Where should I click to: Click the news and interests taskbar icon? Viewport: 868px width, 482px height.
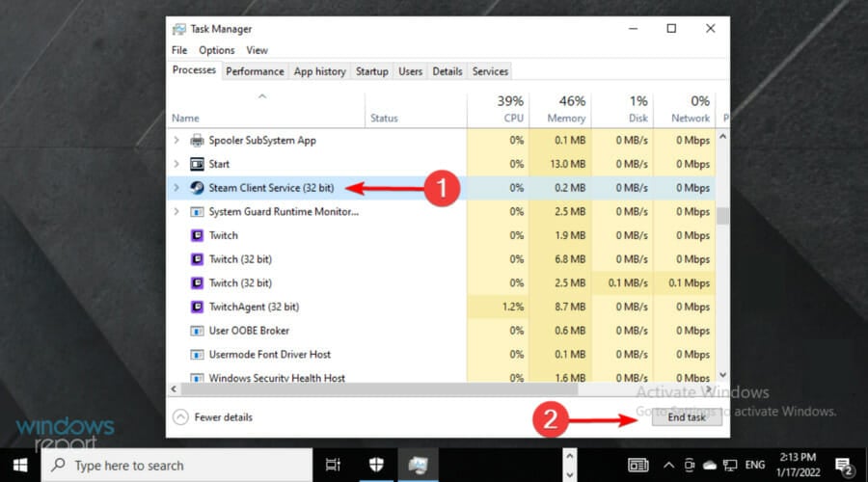[638, 466]
